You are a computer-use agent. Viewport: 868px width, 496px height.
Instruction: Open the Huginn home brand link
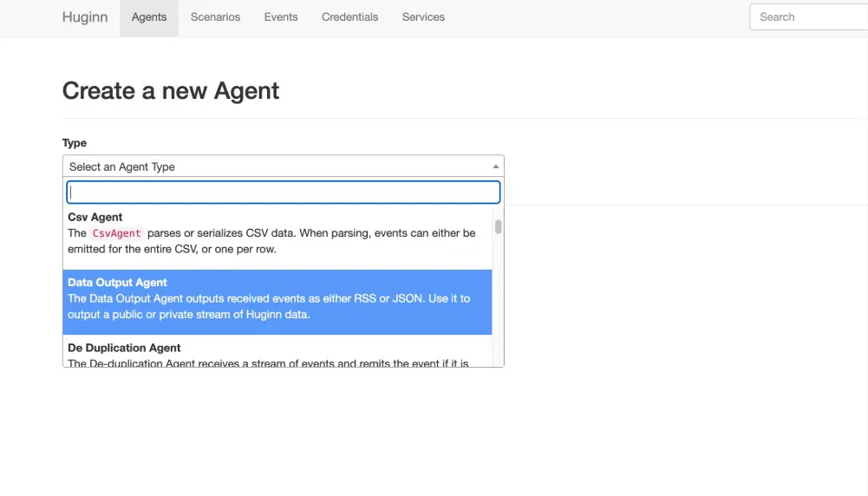[x=85, y=17]
